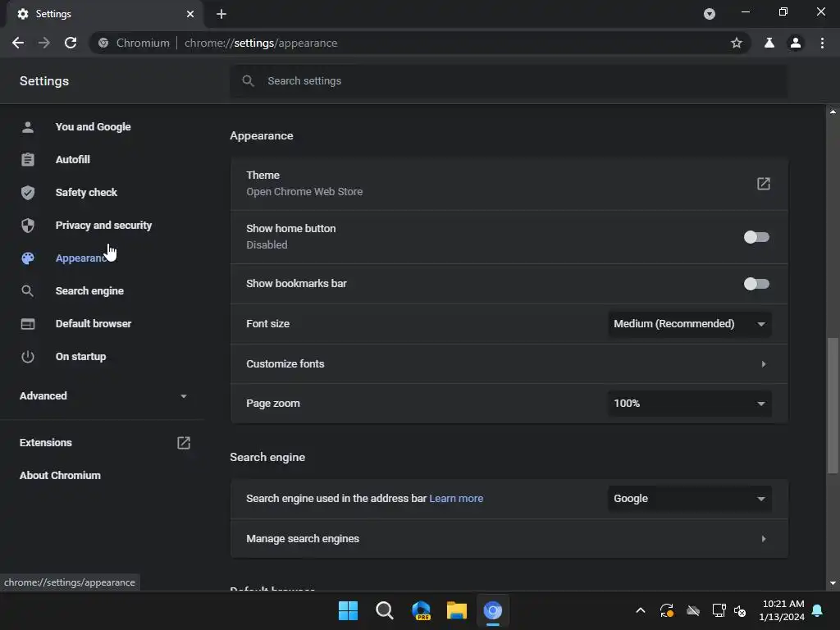Open the Chromium labs flask icon
Screen dimensions: 840x630
coord(769,43)
